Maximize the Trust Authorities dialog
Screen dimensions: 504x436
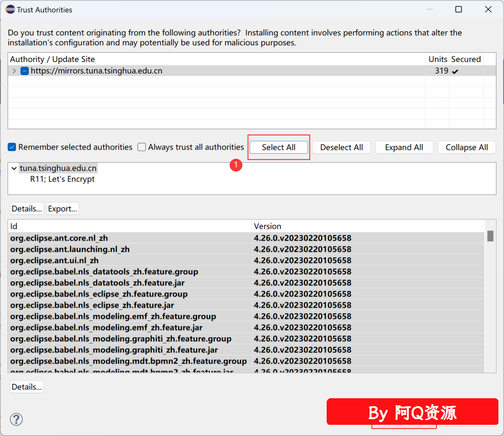click(459, 9)
